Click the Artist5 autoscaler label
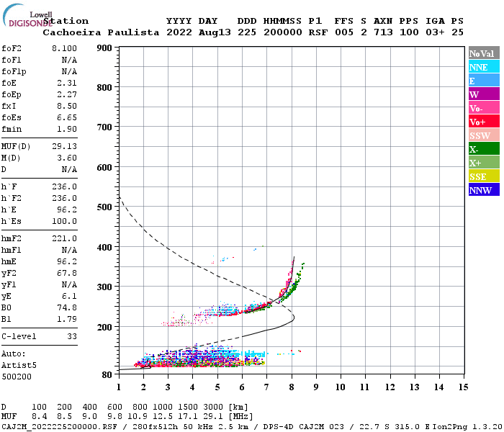504x432 pixels. click(19, 366)
